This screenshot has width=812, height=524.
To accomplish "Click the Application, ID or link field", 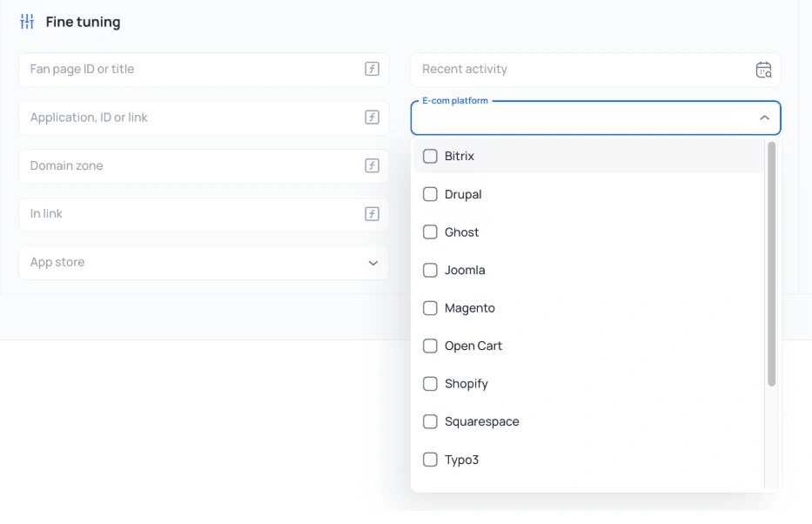I will coord(204,118).
